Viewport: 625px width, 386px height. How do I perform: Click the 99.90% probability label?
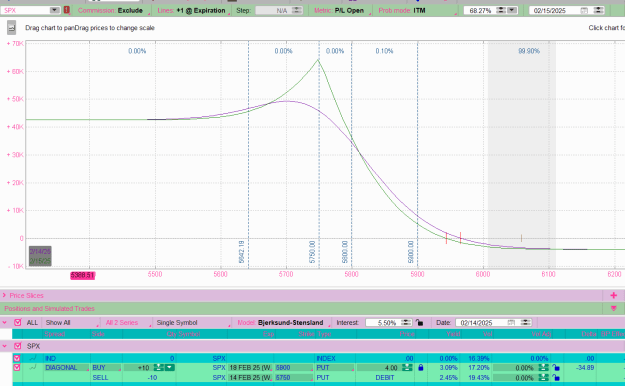coord(529,51)
